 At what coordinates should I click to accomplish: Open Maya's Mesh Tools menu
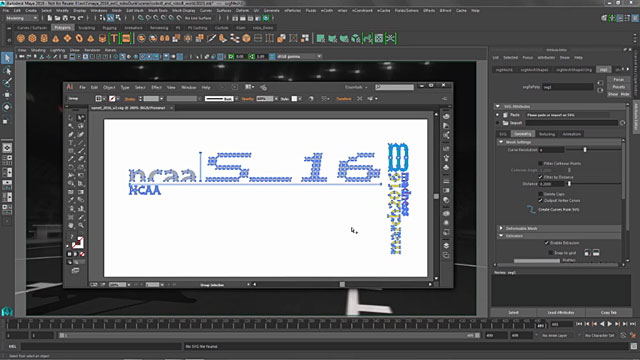point(158,10)
